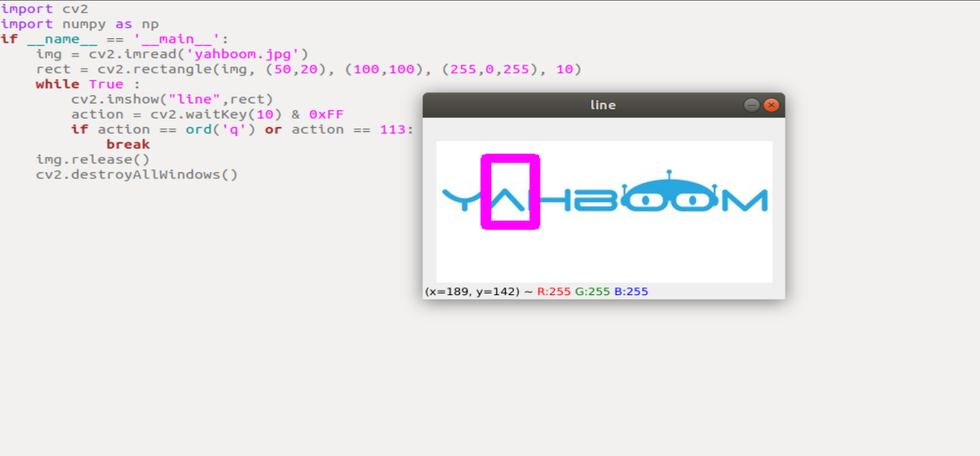Screen dimensions: 980x456
Task: Click the img.release() line
Action: [x=93, y=160]
